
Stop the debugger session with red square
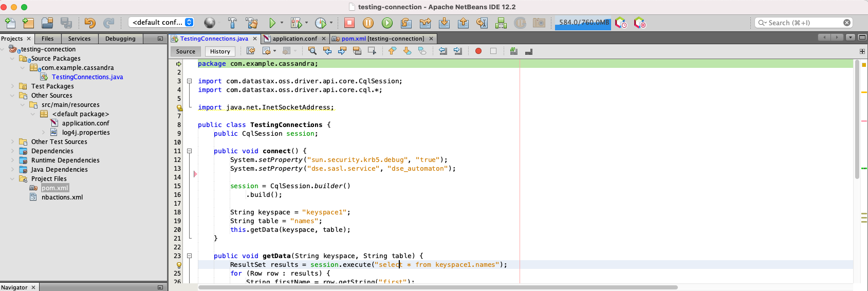[349, 23]
